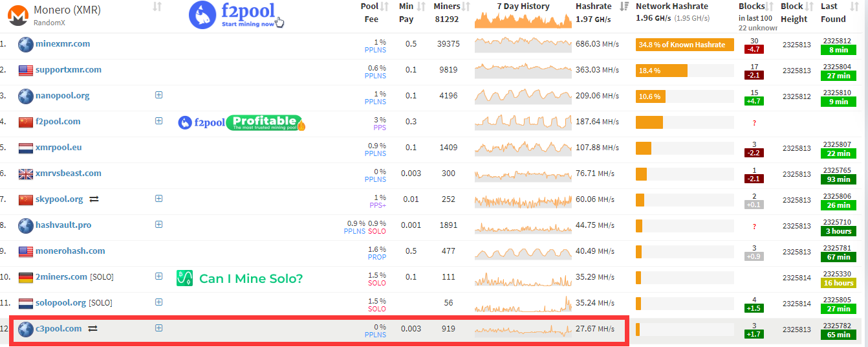Click the swap arrows icon next to c3pool.com
Image resolution: width=868 pixels, height=347 pixels.
[x=92, y=329]
